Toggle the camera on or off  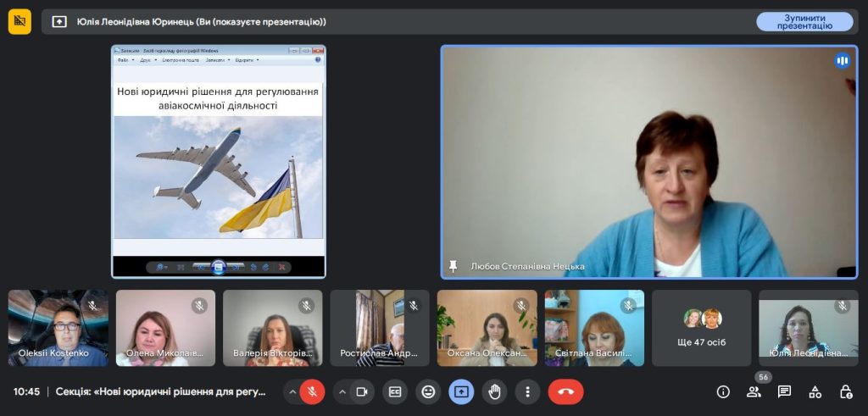362,391
